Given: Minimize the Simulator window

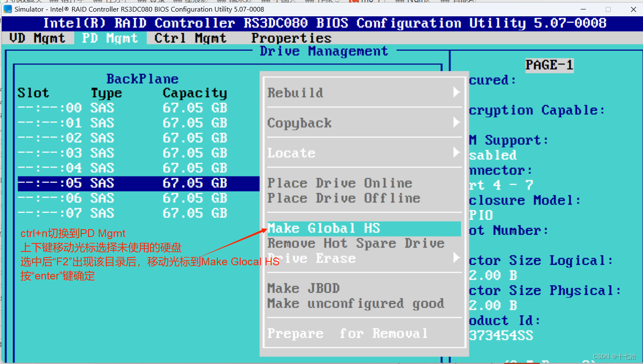Looking at the screenshot, I should click(583, 9).
